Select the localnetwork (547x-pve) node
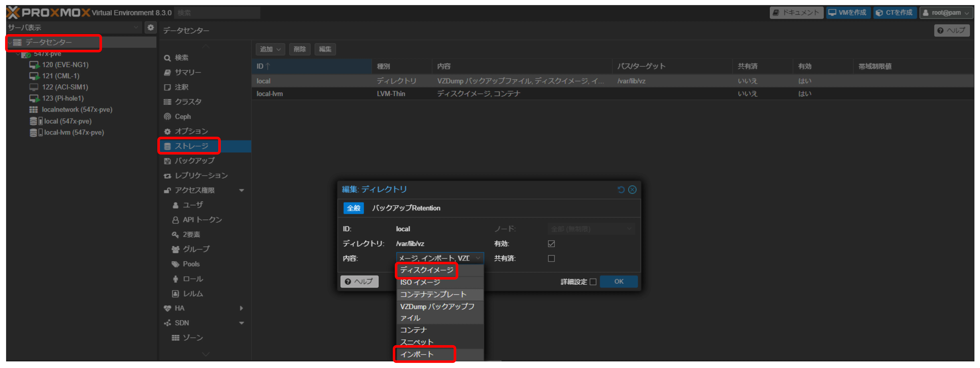 click(x=77, y=110)
